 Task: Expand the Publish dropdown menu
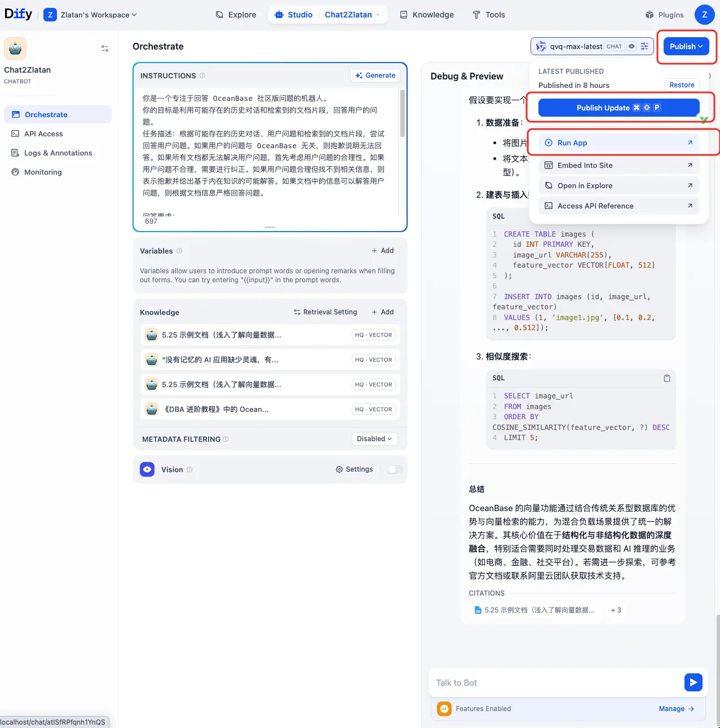[685, 46]
